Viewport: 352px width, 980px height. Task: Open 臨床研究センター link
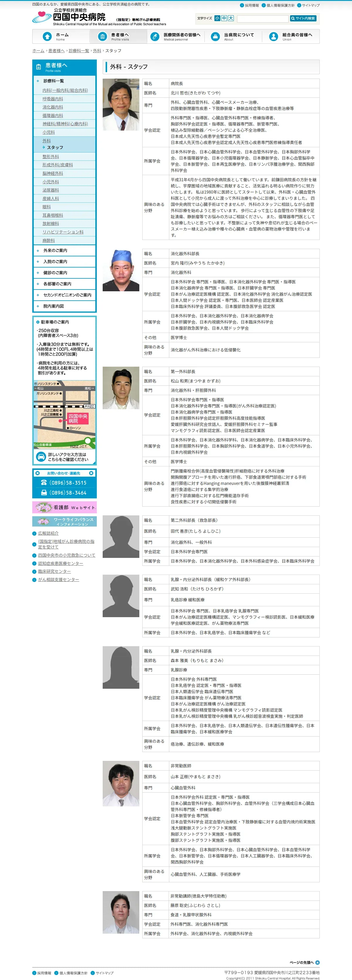coord(55,571)
